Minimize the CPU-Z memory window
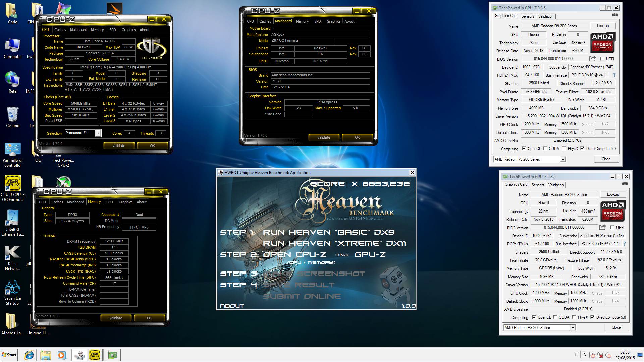644x362 pixels. coord(149,192)
